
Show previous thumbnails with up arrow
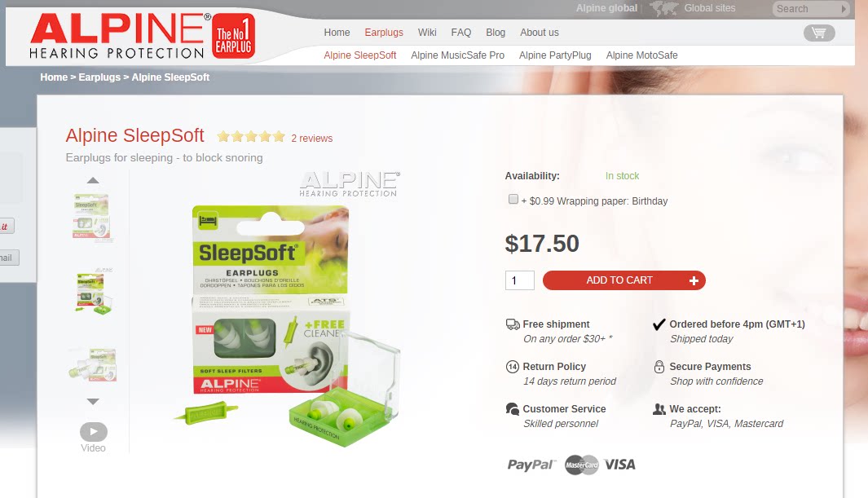coord(93,180)
